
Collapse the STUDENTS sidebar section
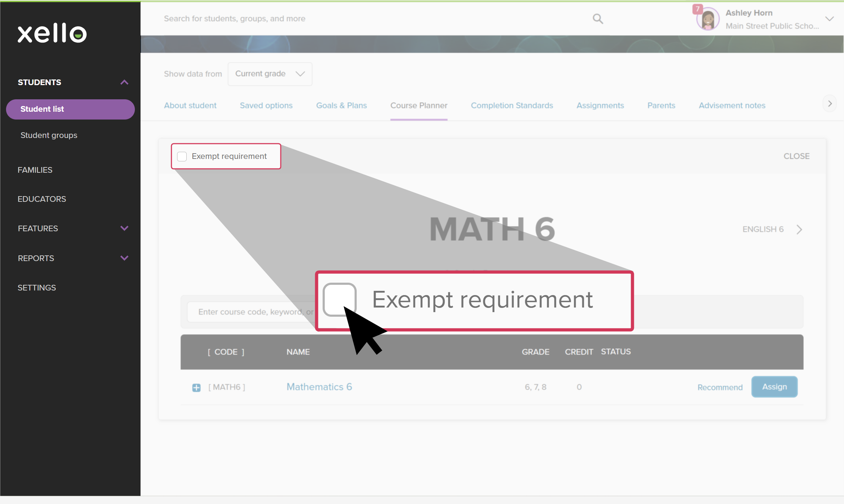pos(124,82)
